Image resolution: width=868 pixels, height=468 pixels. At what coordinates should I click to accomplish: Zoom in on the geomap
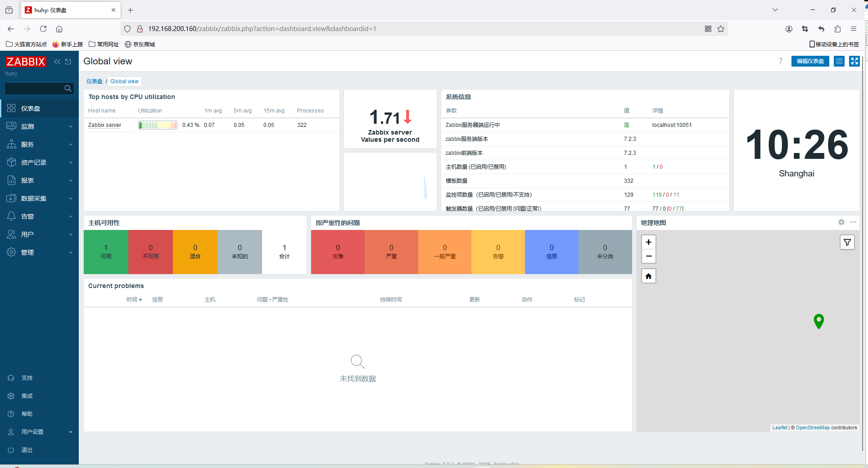(x=649, y=242)
